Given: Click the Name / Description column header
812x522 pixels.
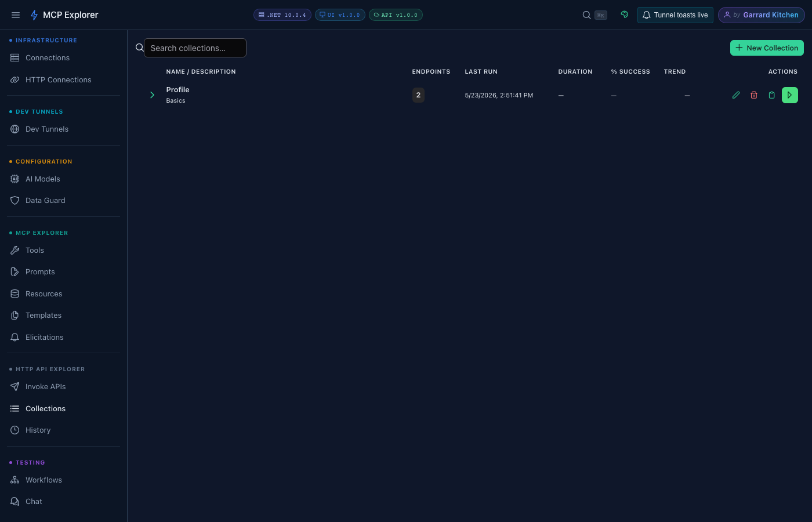Looking at the screenshot, I should click(x=201, y=72).
